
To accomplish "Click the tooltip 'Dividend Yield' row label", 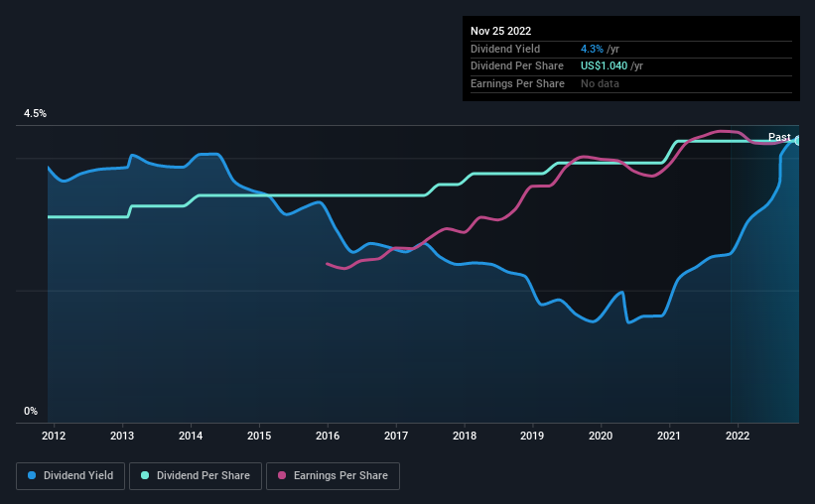I will click(505, 49).
